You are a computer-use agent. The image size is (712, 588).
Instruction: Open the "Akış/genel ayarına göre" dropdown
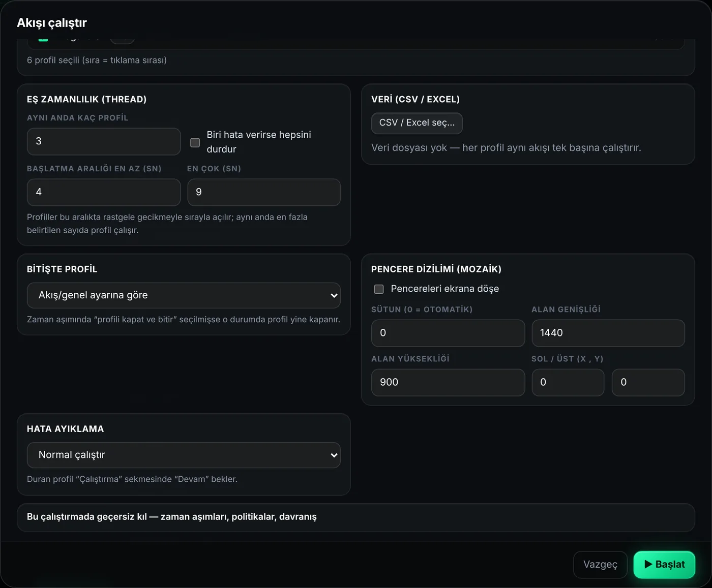[x=184, y=295]
